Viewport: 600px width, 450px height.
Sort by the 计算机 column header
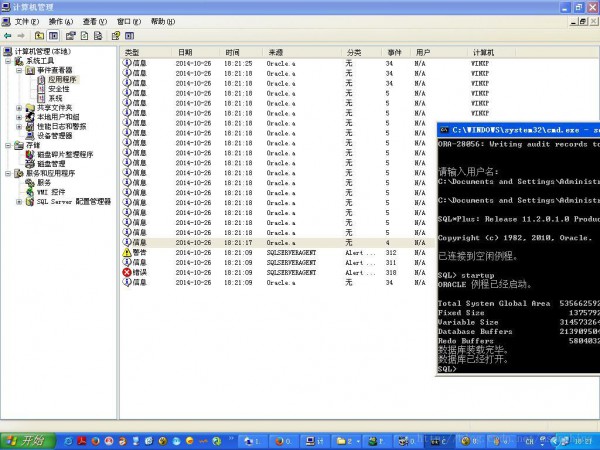(492, 52)
